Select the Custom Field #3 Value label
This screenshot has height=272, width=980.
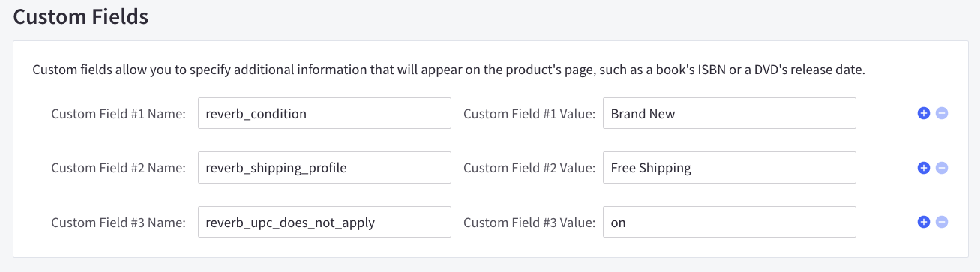529,222
